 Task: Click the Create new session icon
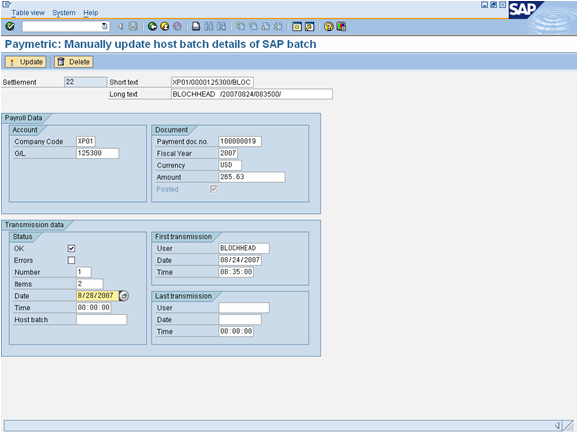coord(297,26)
